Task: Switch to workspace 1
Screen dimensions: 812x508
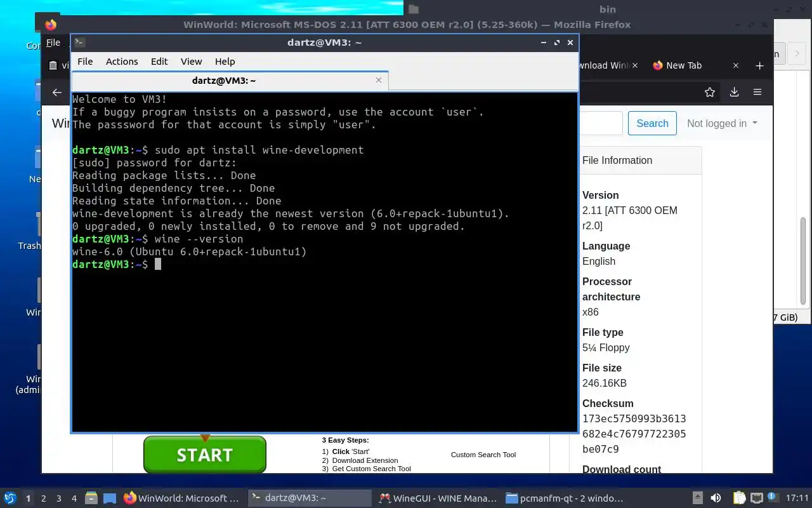Action: [28, 498]
